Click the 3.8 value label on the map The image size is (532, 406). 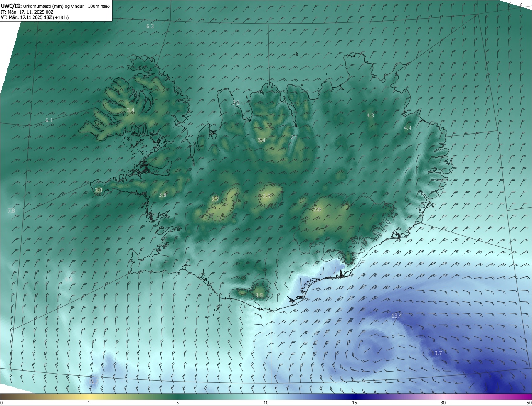tap(163, 195)
